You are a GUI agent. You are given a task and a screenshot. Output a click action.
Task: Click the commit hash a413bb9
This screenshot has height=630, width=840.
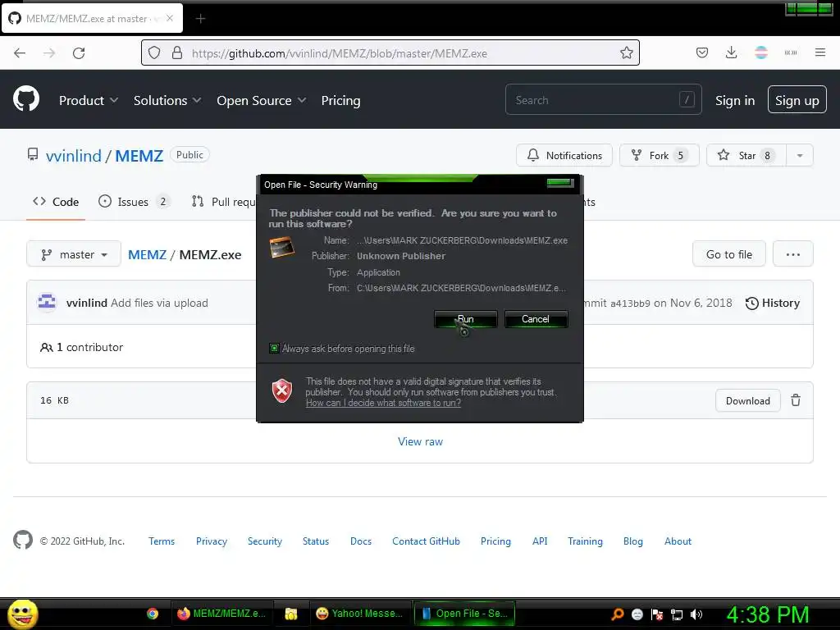pos(630,304)
